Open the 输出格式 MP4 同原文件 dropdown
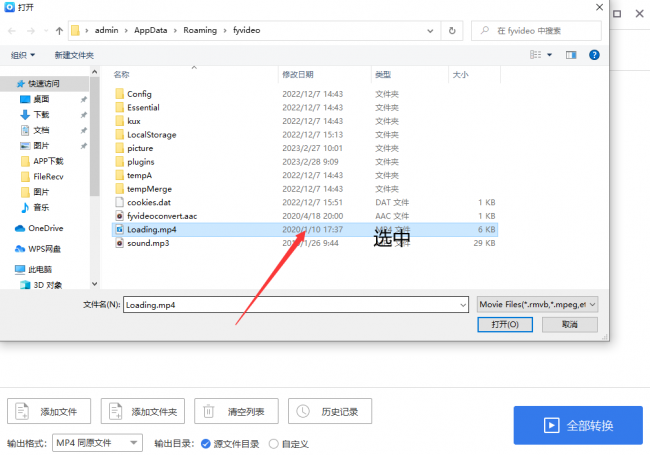Viewport: 650px width, 455px height. coord(97,443)
